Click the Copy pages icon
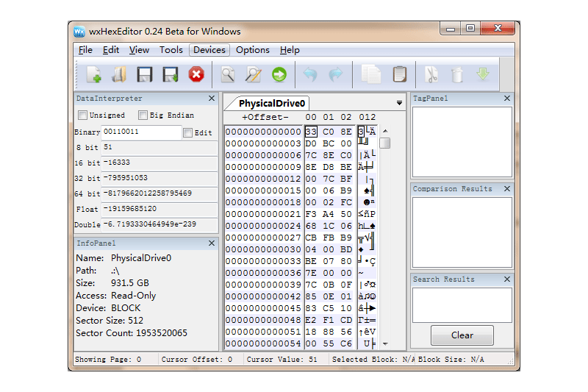Screen dimensions: 588x392 pos(371,74)
